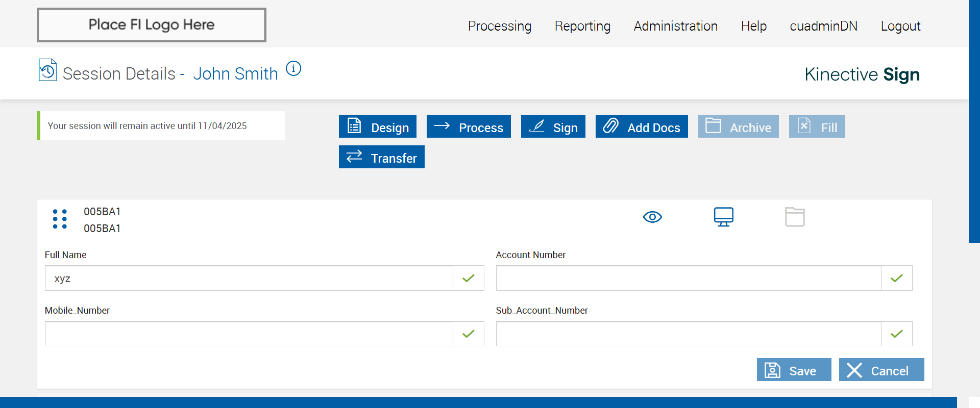Open the info icon beside John Smith
This screenshot has width=980, height=408.
293,68
